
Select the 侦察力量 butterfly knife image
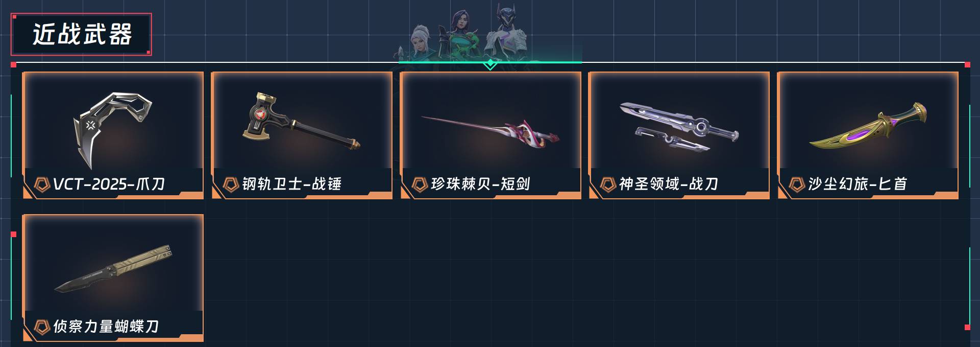(113, 268)
